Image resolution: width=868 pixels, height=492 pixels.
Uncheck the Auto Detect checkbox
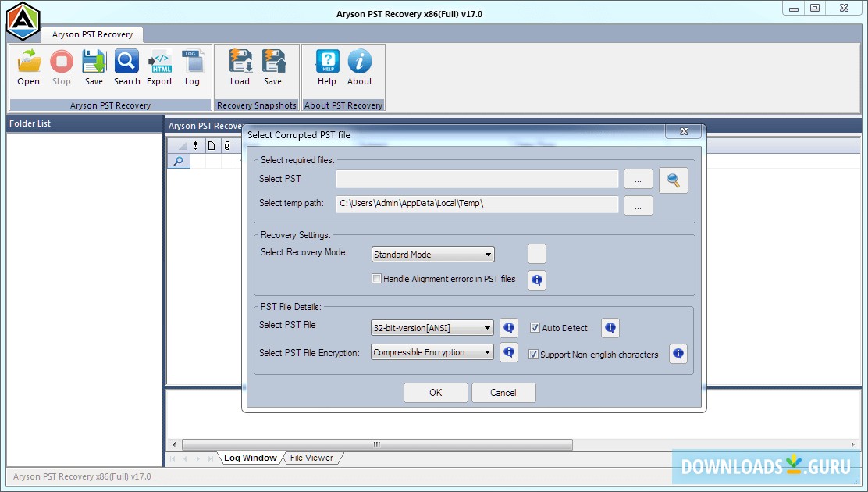(x=535, y=328)
